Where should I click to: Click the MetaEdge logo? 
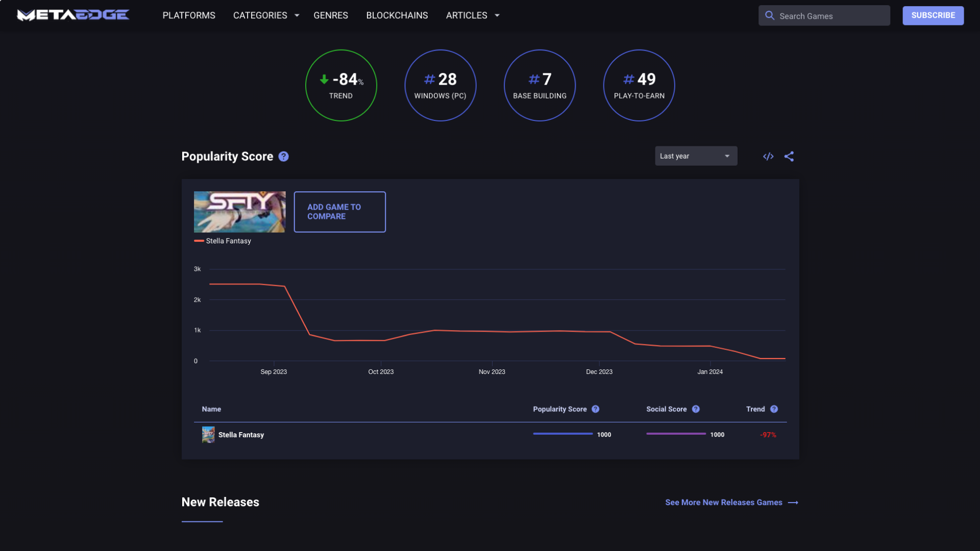(73, 15)
